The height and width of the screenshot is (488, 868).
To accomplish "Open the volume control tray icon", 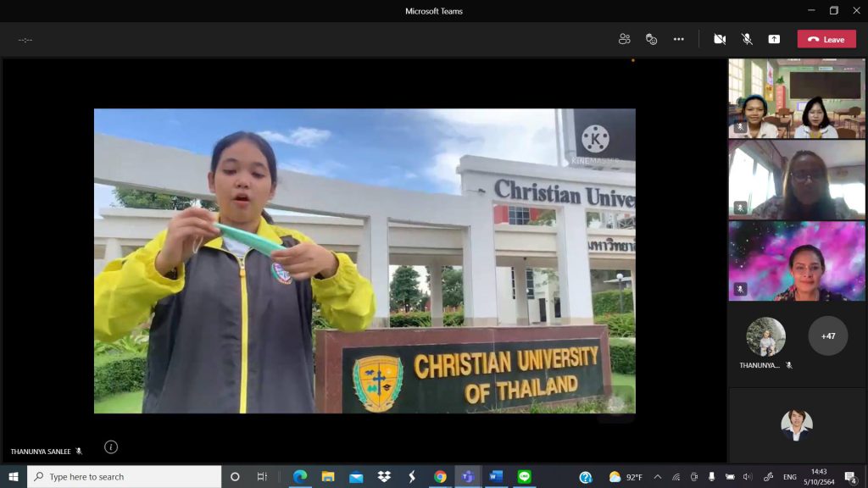I will click(748, 476).
